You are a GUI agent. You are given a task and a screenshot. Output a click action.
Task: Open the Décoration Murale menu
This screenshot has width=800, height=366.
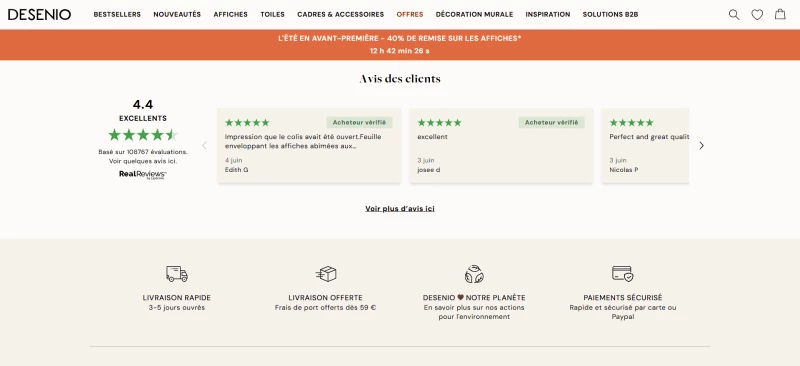point(474,15)
